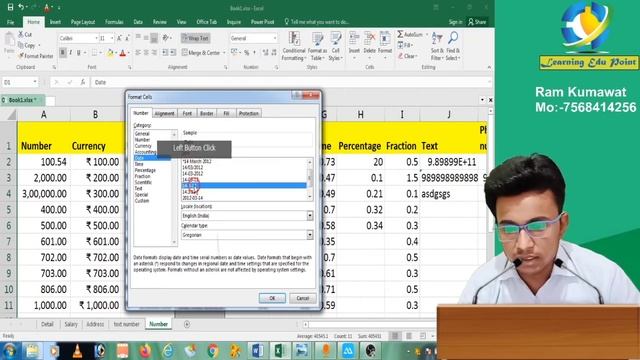Click the Decrease Decimal icon
This screenshot has height=360, width=640.
click(x=274, y=53)
